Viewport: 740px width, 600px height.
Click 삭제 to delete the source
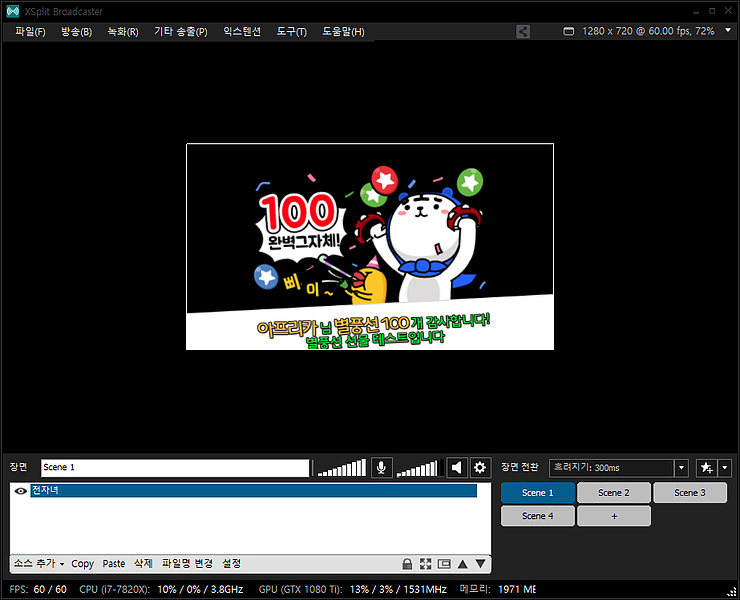point(143,563)
